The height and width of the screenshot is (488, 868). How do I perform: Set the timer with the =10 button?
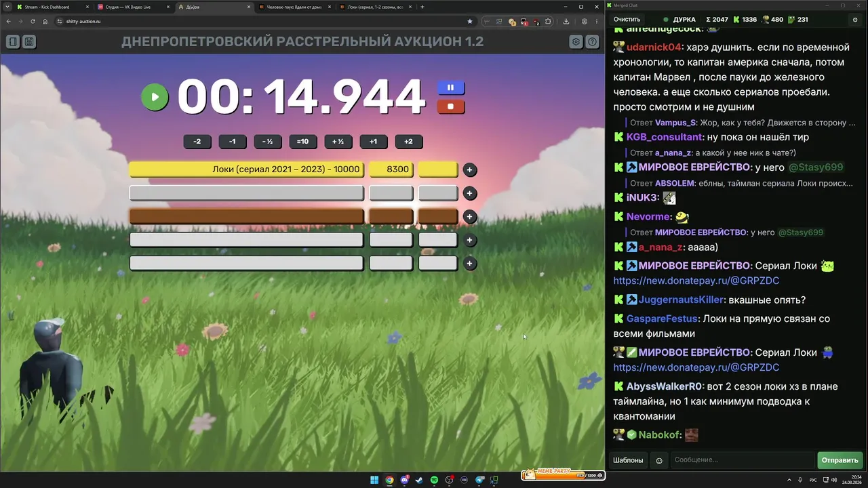click(x=303, y=142)
